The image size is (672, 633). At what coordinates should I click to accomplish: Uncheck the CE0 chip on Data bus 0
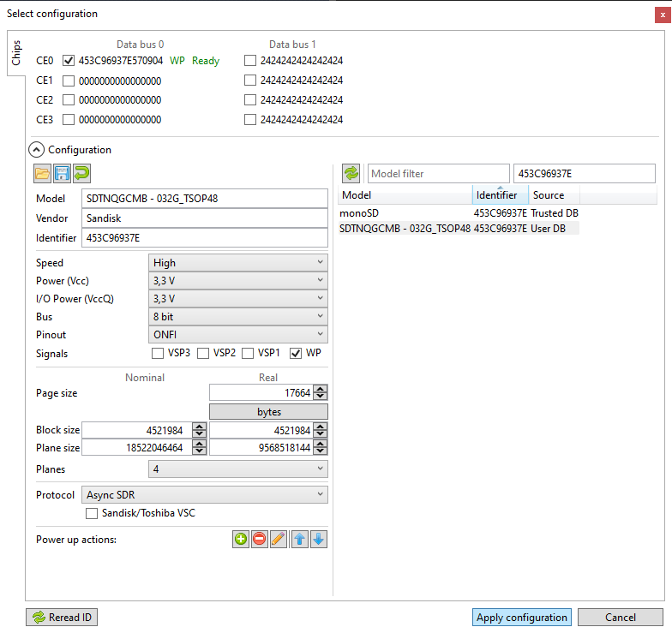point(69,61)
